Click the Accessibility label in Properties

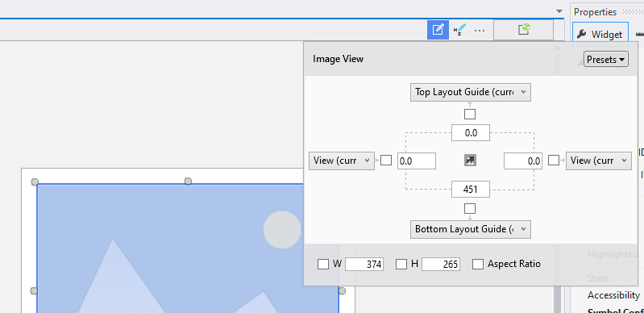pyautogui.click(x=613, y=295)
